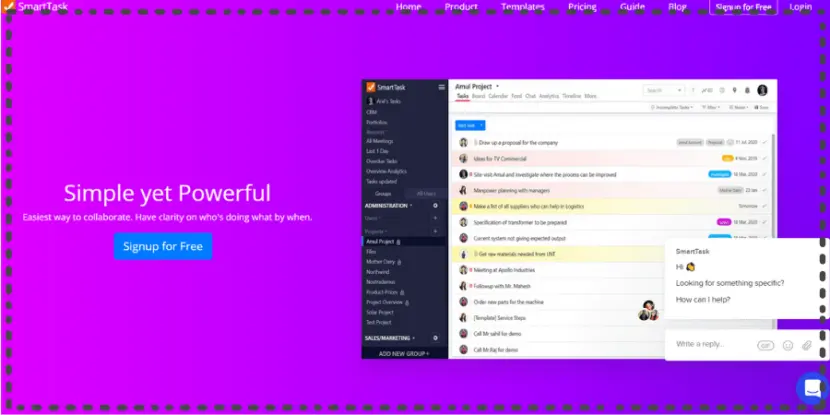830x415 pixels.
Task: Open Overdue Tasks in the app sidebar
Action: tap(382, 161)
